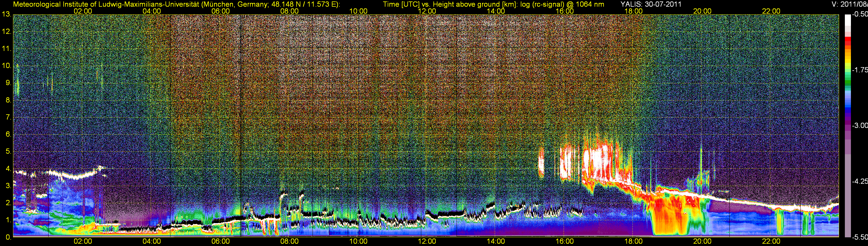This screenshot has height=246, width=868.
Task: Click the 08:00 label on bottom time axis
Action: (x=289, y=241)
